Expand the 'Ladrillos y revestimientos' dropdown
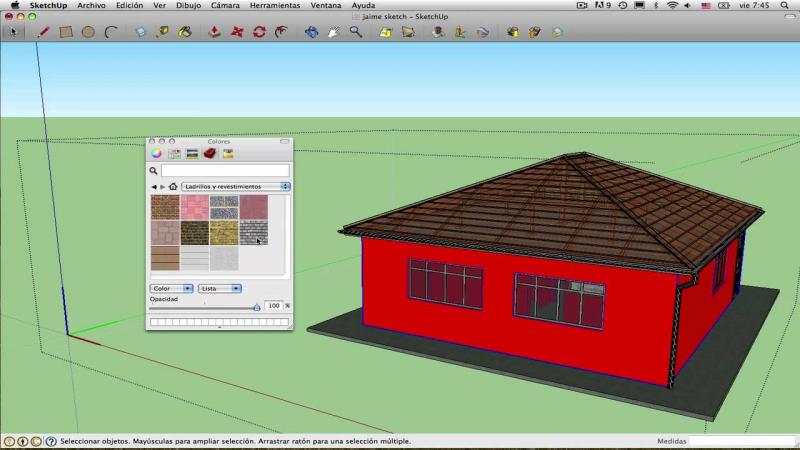This screenshot has height=450, width=800. tap(235, 187)
